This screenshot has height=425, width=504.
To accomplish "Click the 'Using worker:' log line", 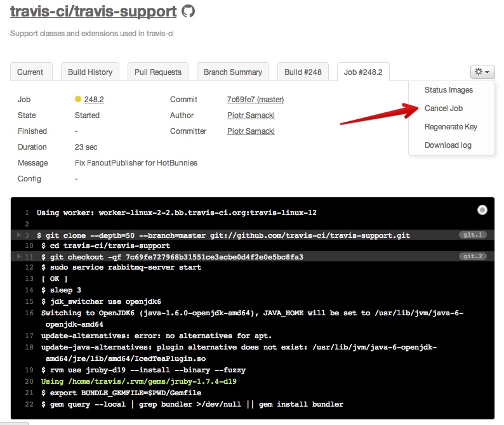I will pos(176,213).
